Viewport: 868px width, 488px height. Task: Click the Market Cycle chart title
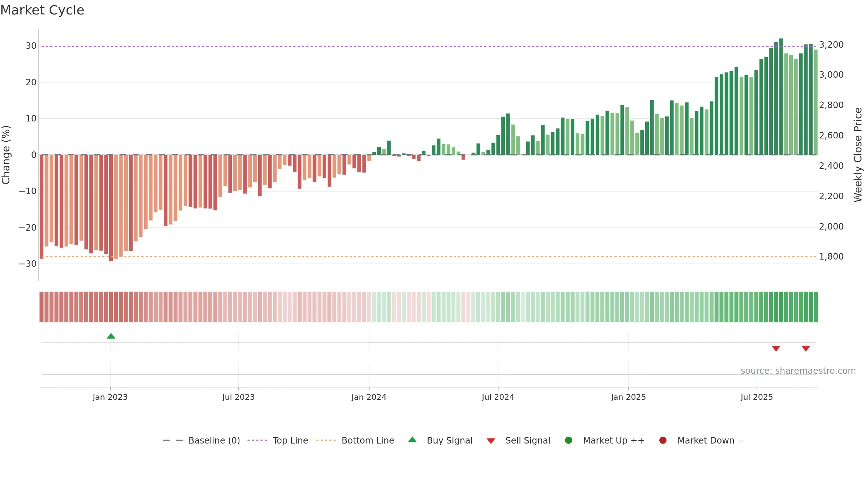click(x=42, y=10)
